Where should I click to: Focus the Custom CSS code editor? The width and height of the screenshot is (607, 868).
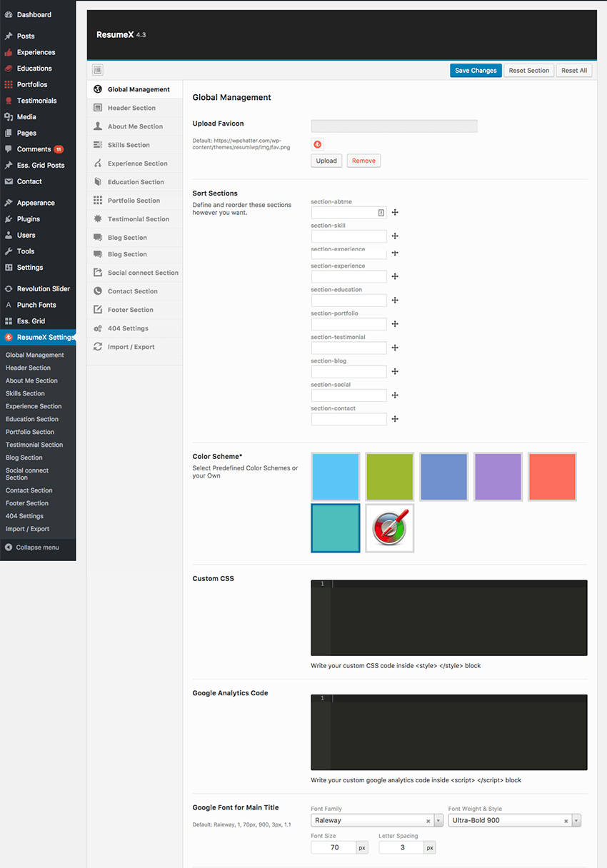point(449,617)
